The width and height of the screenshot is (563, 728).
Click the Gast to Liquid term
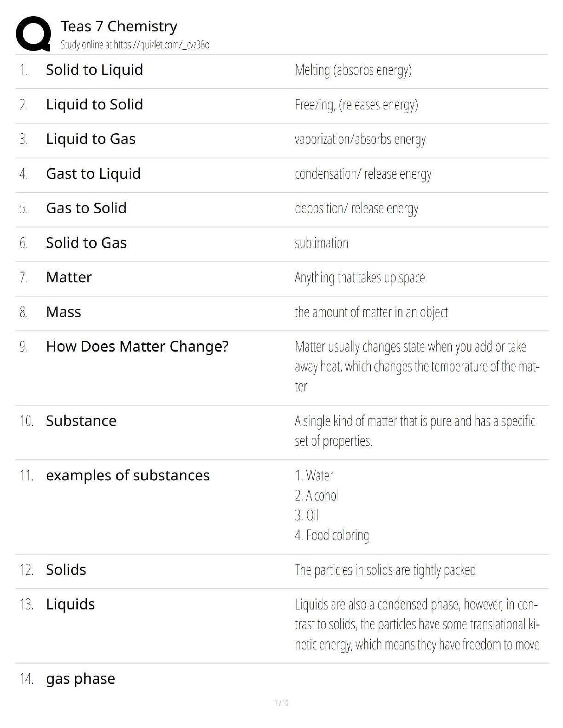coord(93,174)
